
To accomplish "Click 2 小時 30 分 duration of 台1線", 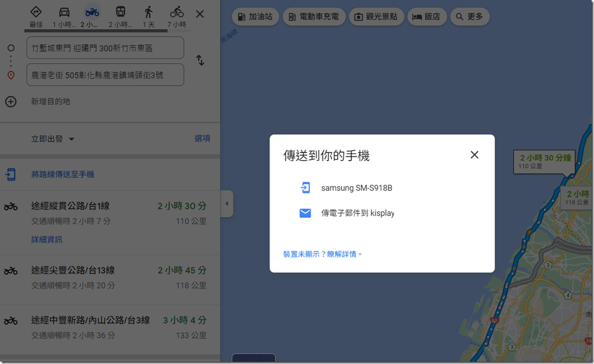I will (x=182, y=206).
